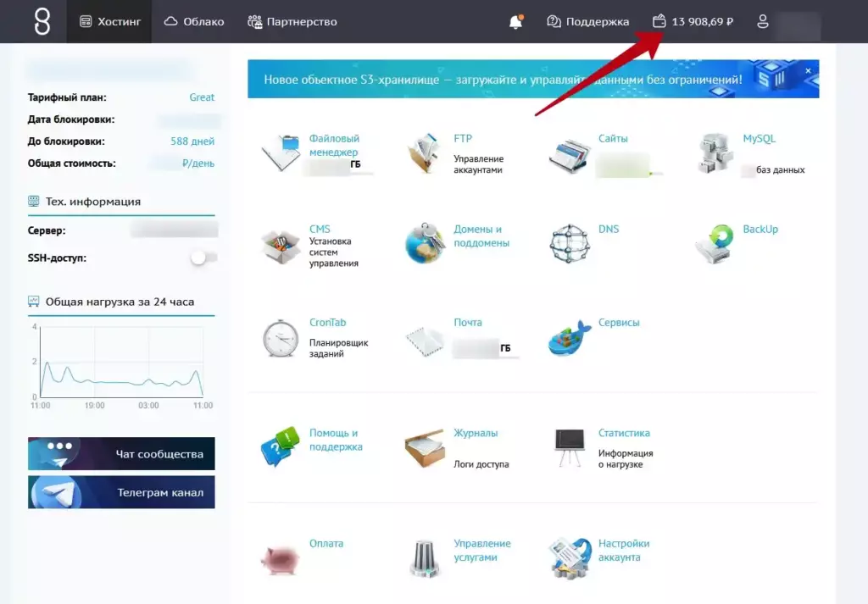Image resolution: width=868 pixels, height=604 pixels.
Task: Click the Домены и поддомены globe icon
Action: click(x=425, y=243)
